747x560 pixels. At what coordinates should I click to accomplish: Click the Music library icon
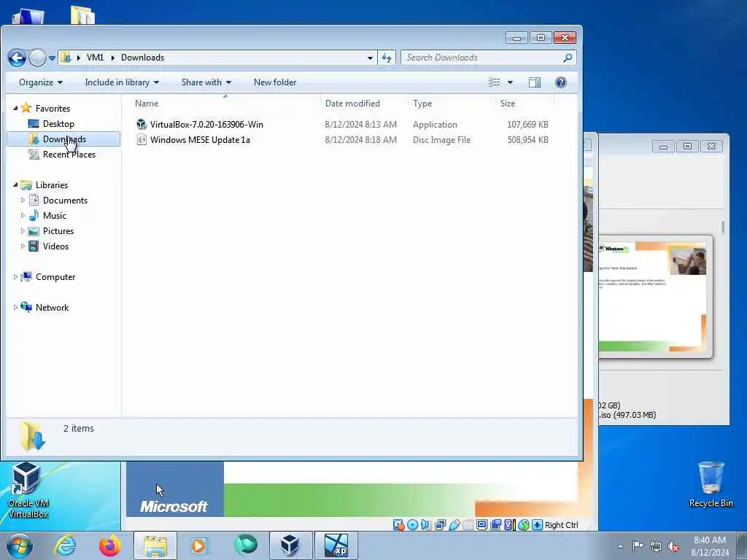tap(34, 215)
